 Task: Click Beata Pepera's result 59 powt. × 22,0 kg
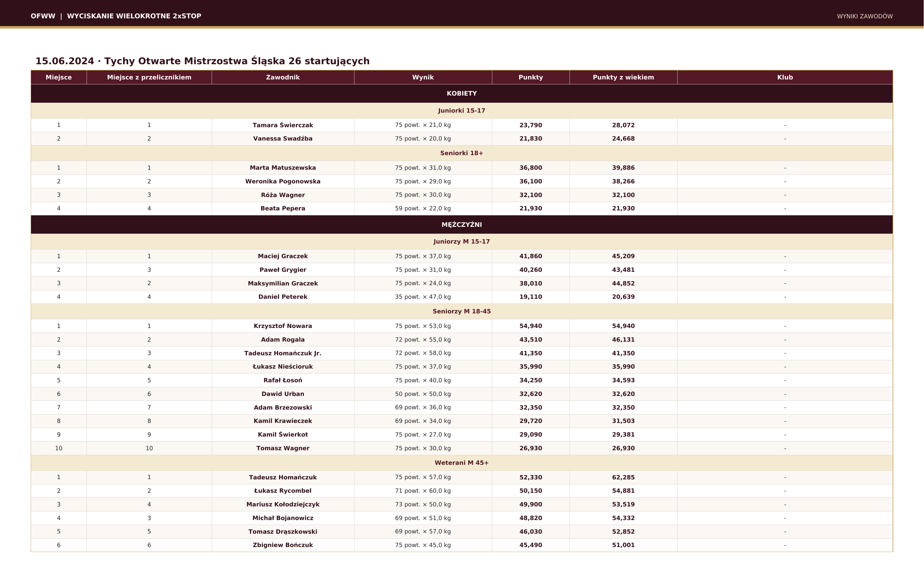423,209
